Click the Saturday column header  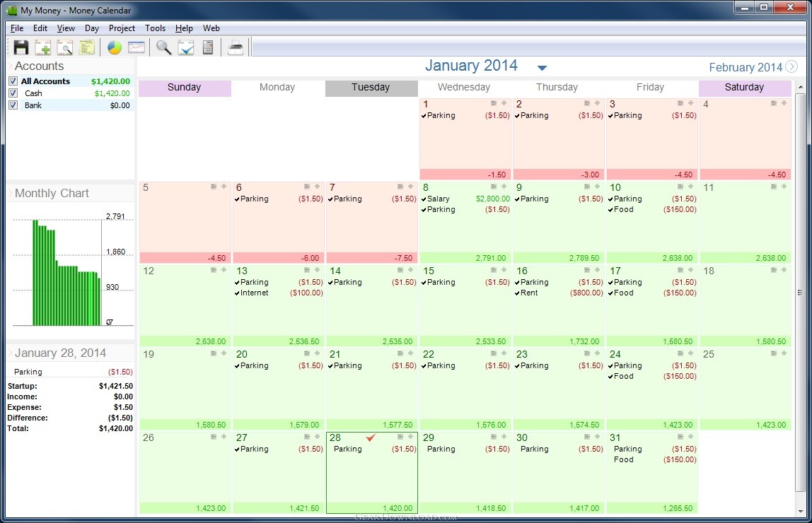pyautogui.click(x=745, y=88)
